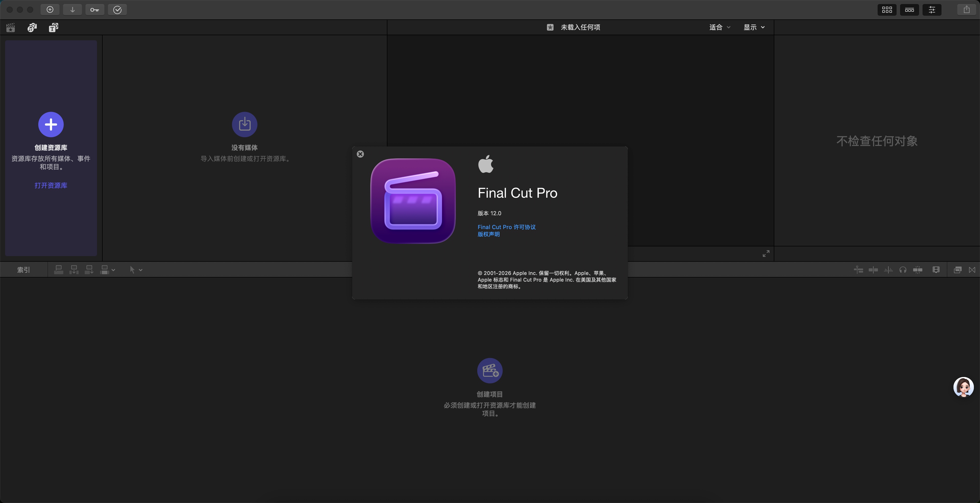Open the effects browser icon

tap(958, 270)
